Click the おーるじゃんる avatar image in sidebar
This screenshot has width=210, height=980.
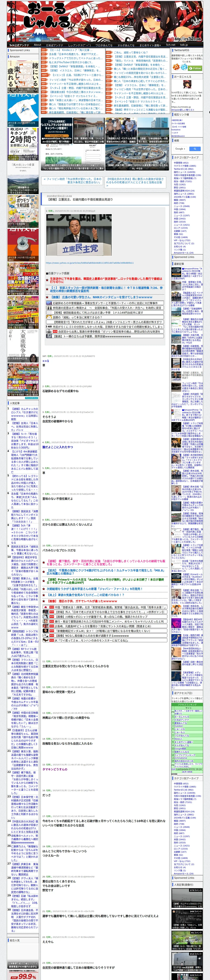[x=187, y=84]
